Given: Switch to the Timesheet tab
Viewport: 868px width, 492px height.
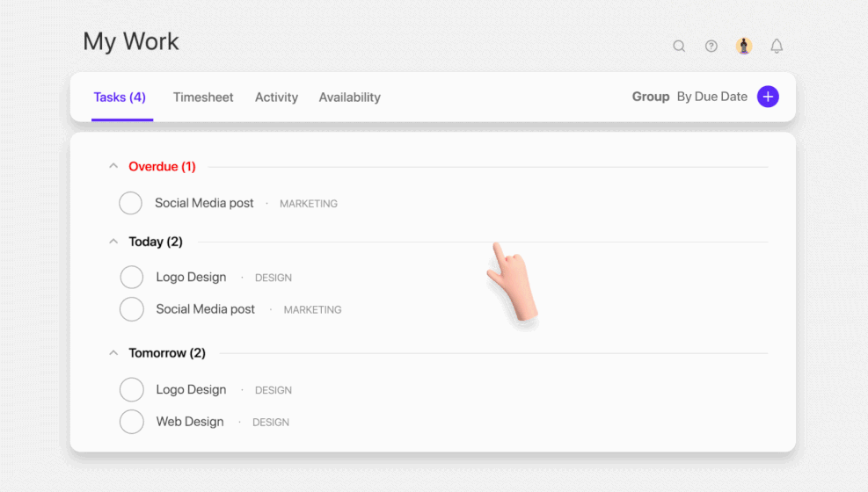Looking at the screenshot, I should [x=203, y=98].
